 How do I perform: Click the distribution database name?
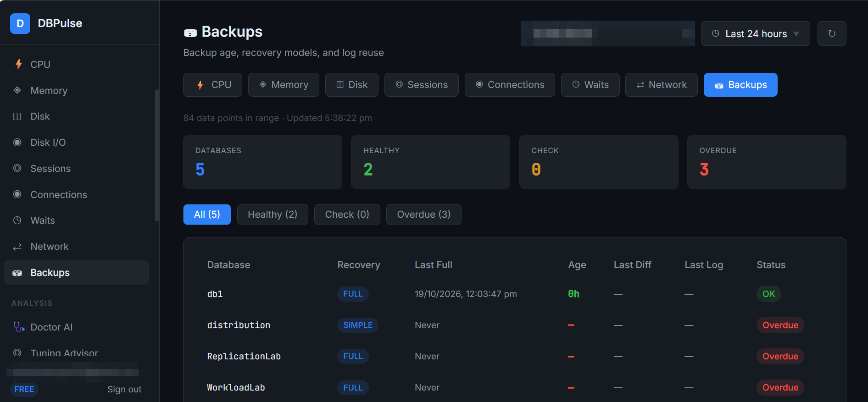(239, 325)
